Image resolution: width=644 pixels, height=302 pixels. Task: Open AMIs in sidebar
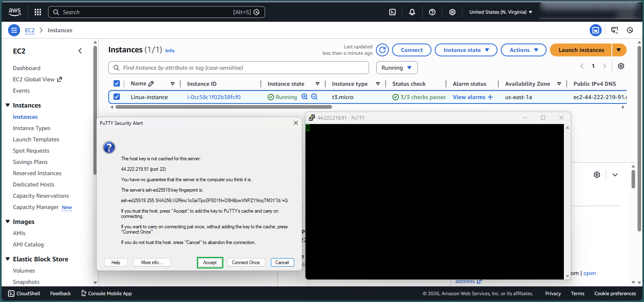19,233
